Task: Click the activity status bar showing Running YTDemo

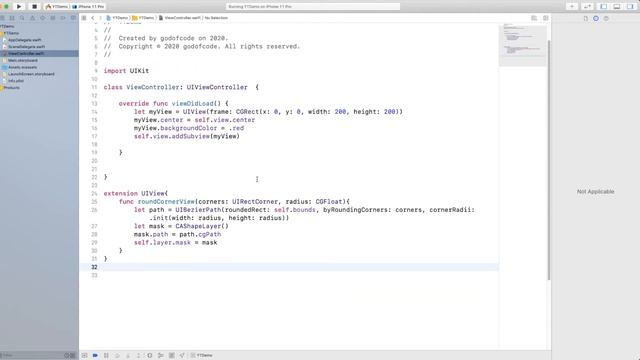Action: [x=313, y=7]
